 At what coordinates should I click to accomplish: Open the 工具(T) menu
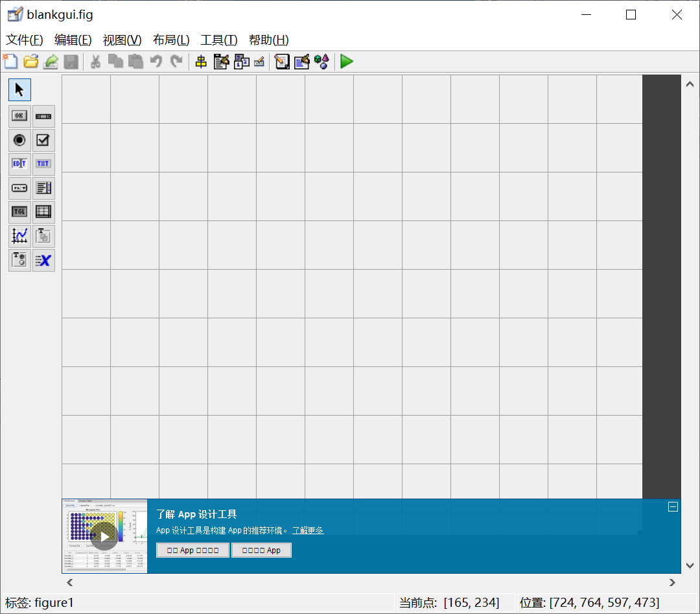point(219,40)
